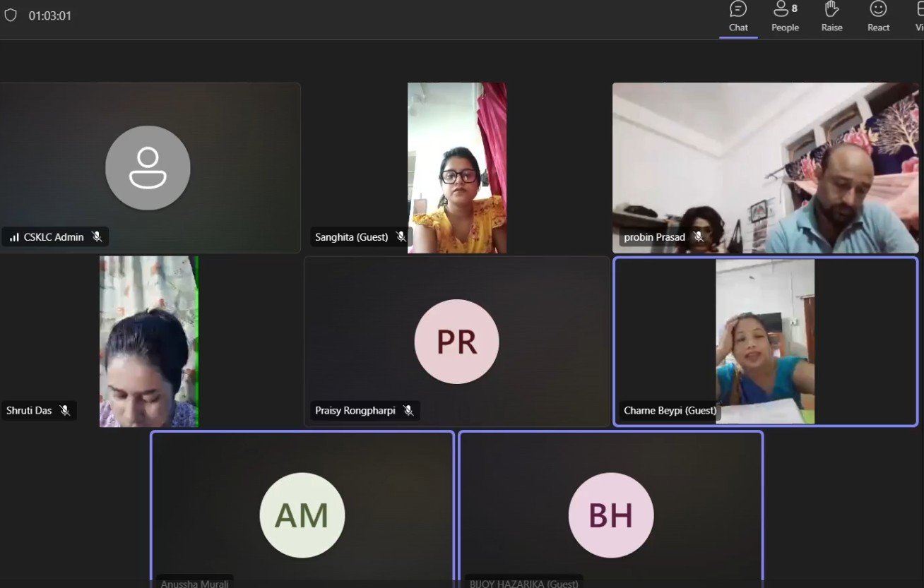This screenshot has width=924, height=588.
Task: Click the Charne Beypi (Guest) name label
Action: (x=670, y=410)
